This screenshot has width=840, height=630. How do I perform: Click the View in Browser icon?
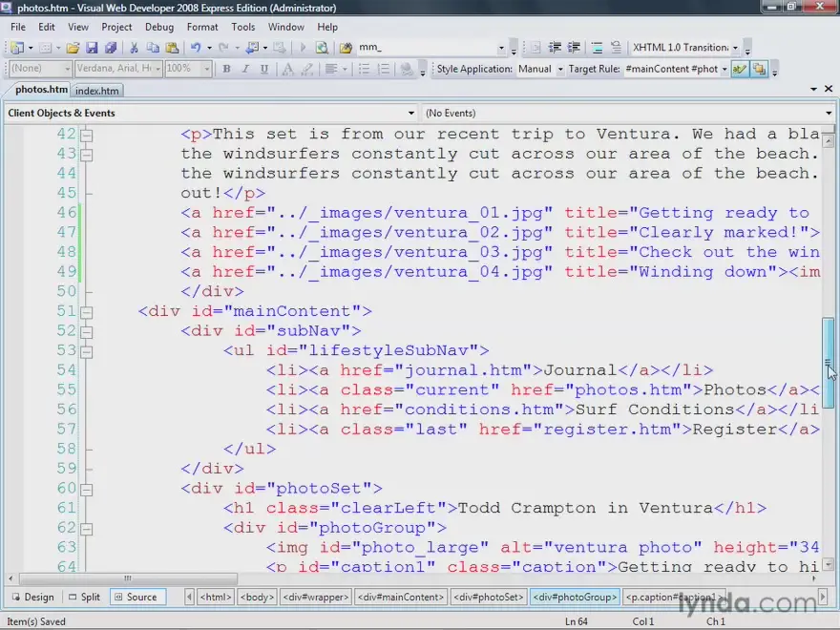[322, 48]
